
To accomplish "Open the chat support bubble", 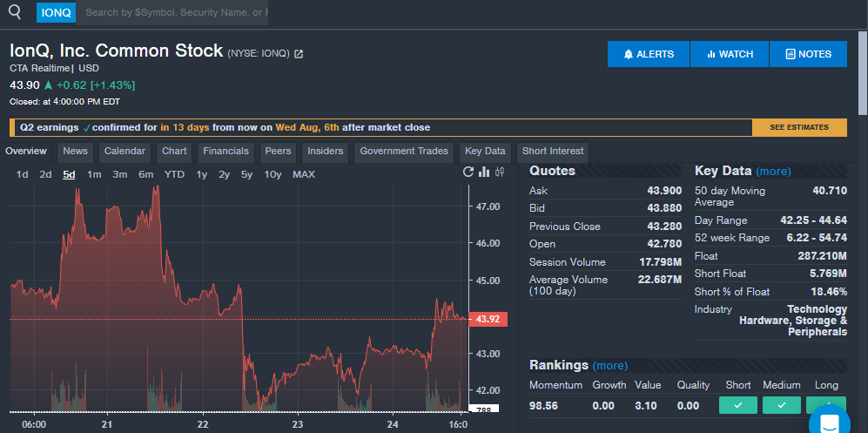I will click(830, 424).
